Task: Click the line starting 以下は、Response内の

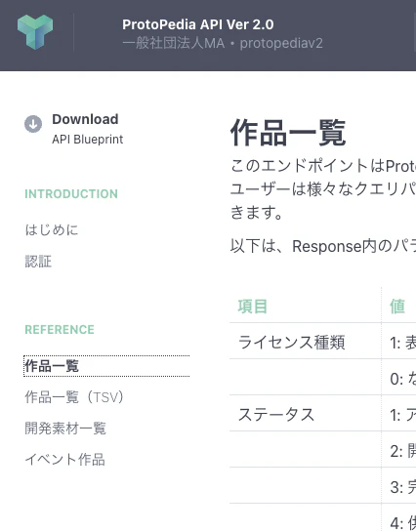Action: click(x=323, y=246)
